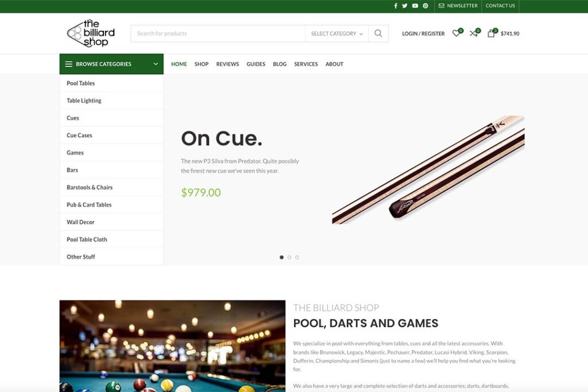Open the Shop menu item
588x392 pixels.
pos(201,64)
